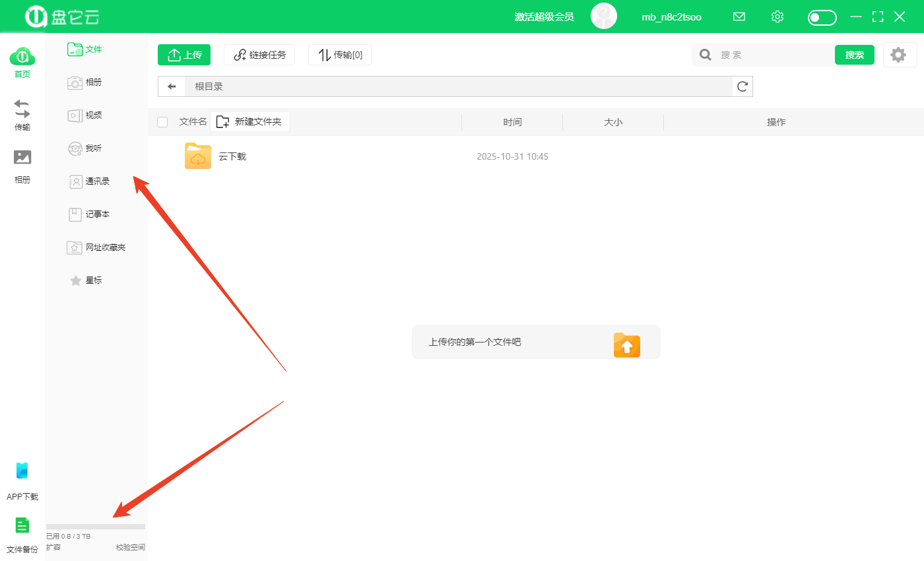Click the storage usage progress bar
The height and width of the screenshot is (561, 924).
(x=96, y=527)
